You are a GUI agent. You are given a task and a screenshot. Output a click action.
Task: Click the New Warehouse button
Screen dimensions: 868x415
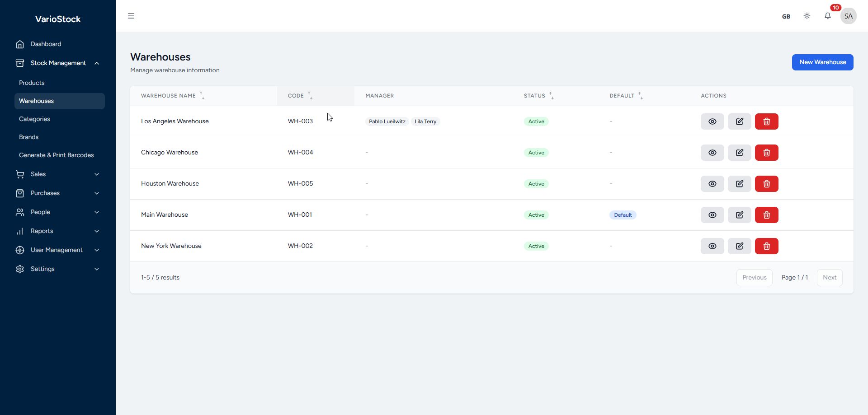tap(823, 62)
